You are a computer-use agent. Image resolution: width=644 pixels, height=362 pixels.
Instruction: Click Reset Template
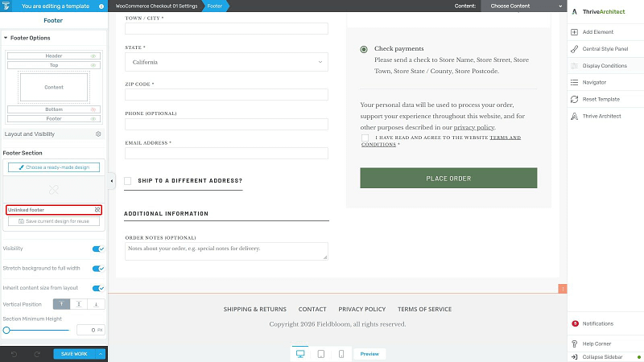605,99
